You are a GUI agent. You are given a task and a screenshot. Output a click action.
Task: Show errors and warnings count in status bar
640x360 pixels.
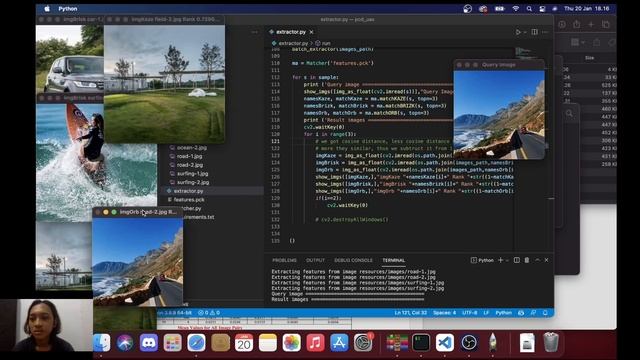[209, 313]
